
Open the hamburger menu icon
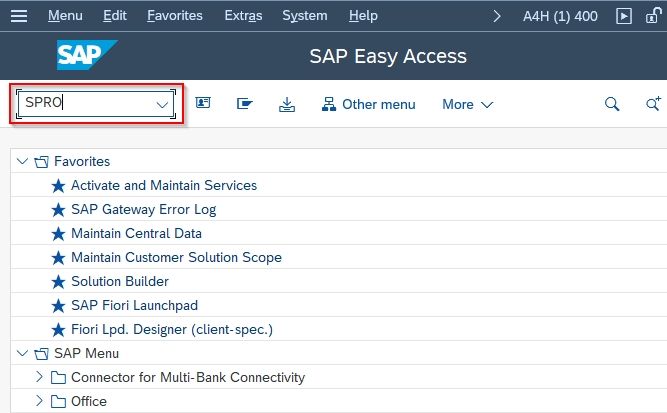click(x=19, y=16)
